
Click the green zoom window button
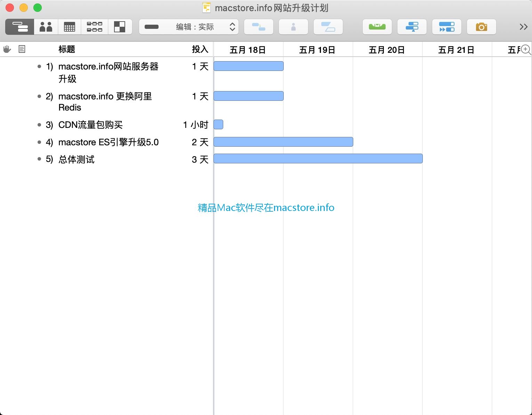click(38, 8)
